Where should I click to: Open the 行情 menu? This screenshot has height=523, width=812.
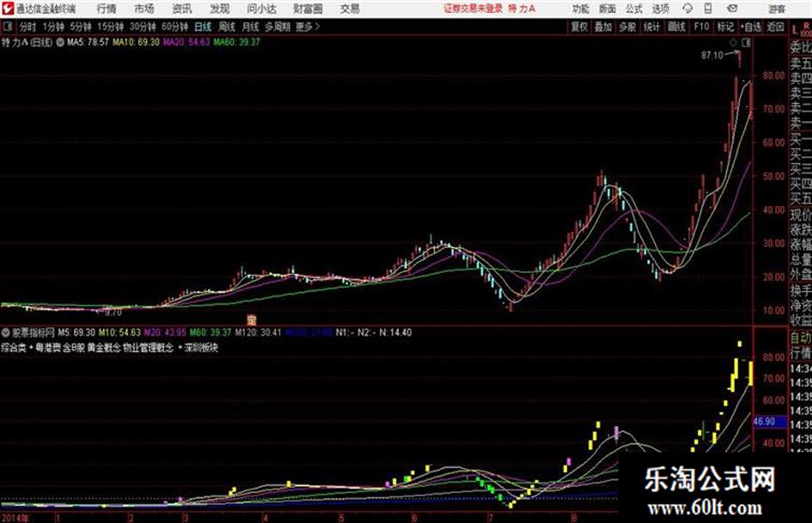click(107, 9)
